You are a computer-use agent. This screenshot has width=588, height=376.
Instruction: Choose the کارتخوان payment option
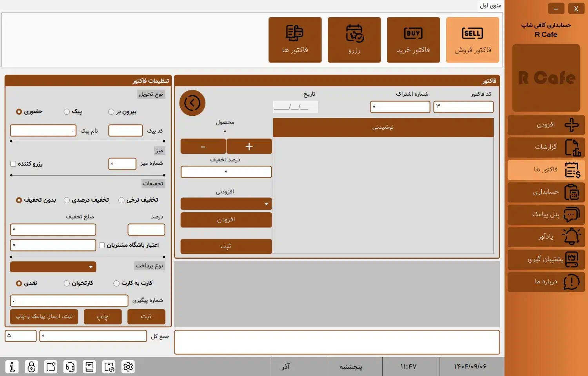pos(67,283)
